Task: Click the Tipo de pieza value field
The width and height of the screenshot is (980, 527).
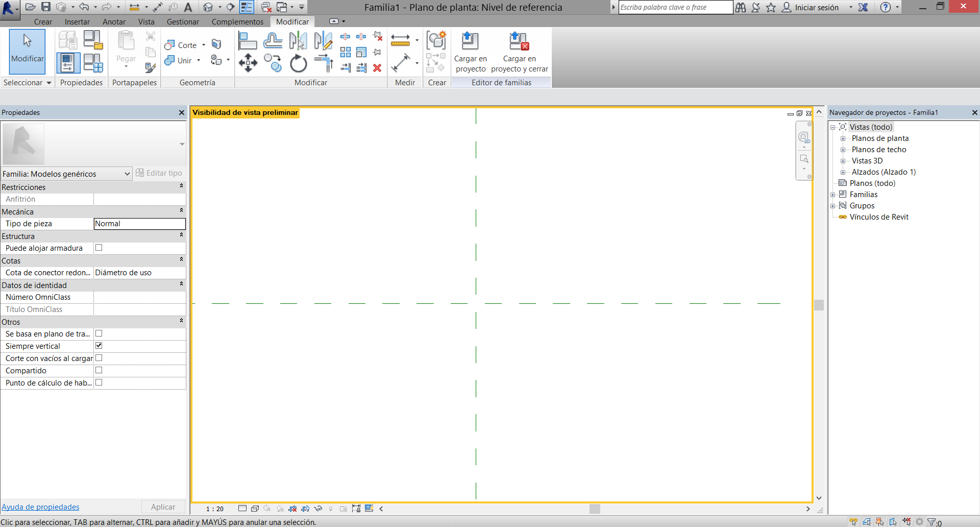Action: tap(139, 224)
